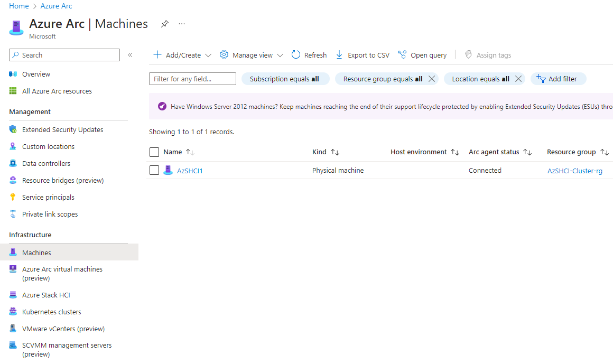Remove the Resource group filter
The width and height of the screenshot is (613, 364).
click(432, 79)
